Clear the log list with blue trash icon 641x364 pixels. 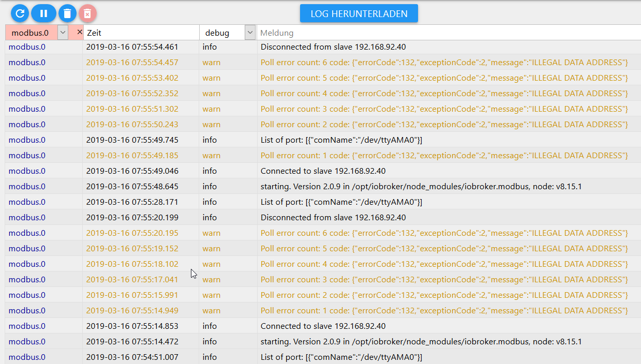[x=67, y=13]
